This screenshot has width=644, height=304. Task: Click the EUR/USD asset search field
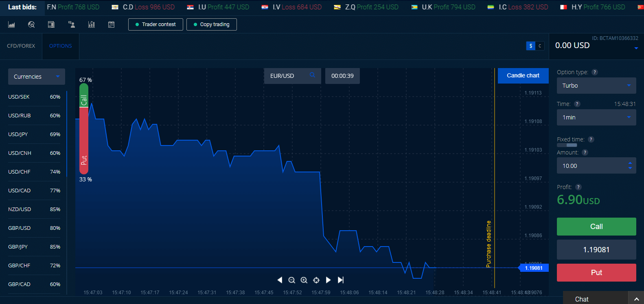click(x=292, y=76)
